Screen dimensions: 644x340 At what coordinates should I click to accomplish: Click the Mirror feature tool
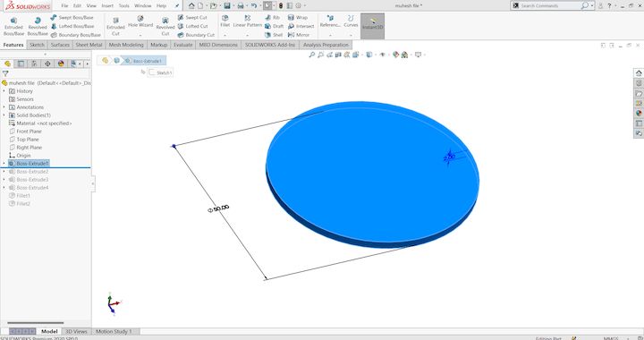299,35
